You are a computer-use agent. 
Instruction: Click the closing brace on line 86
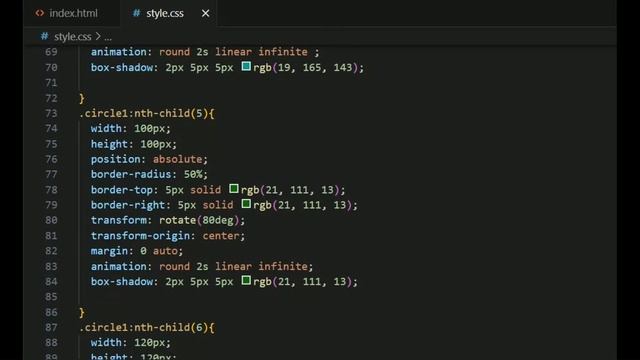pyautogui.click(x=82, y=313)
